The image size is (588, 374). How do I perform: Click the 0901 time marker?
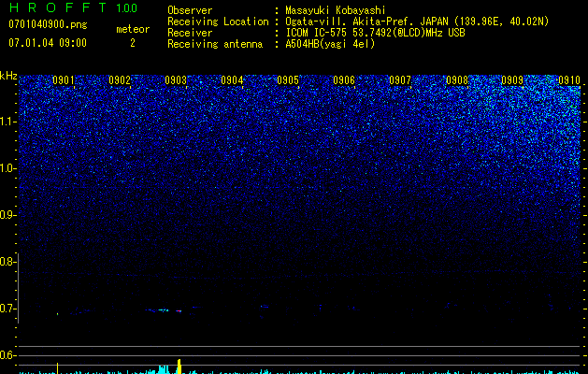point(63,80)
